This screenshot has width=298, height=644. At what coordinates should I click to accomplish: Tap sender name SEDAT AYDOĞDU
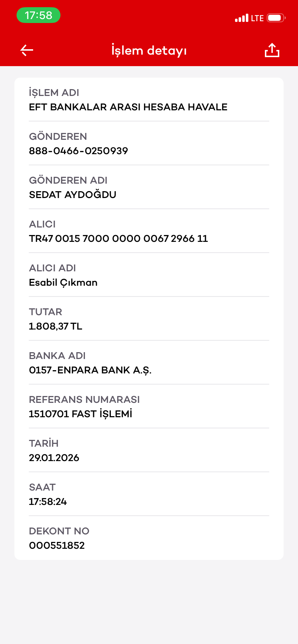coord(73,194)
